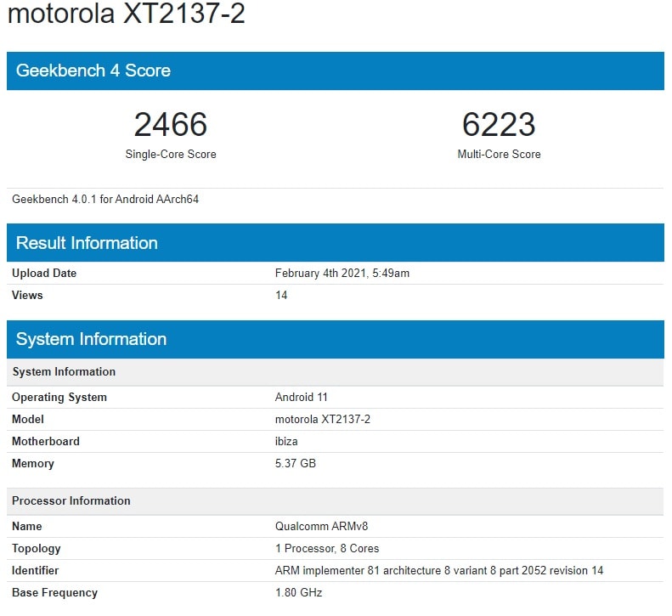
Task: Click Geekbench 4.0.1 for Android AArch64 text
Action: pyautogui.click(x=105, y=200)
